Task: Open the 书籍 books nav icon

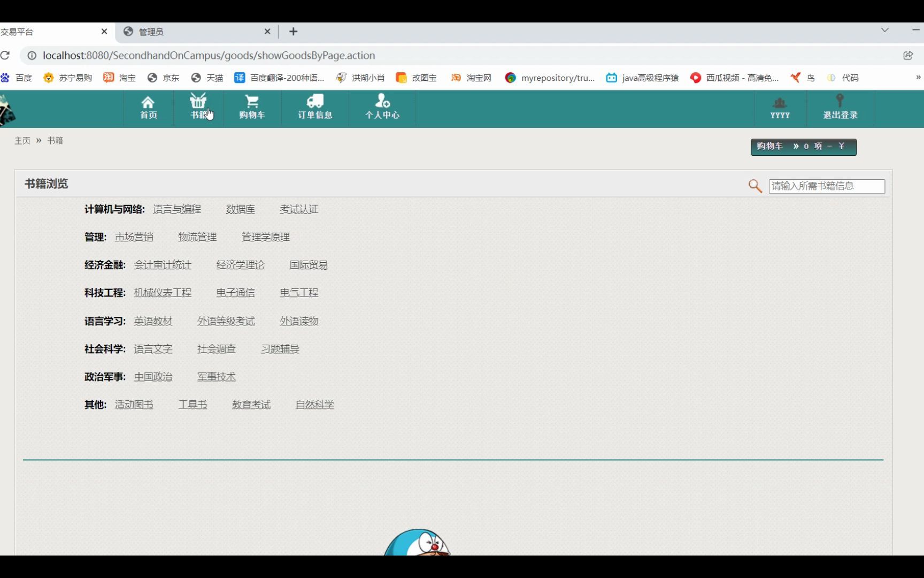Action: pyautogui.click(x=198, y=108)
